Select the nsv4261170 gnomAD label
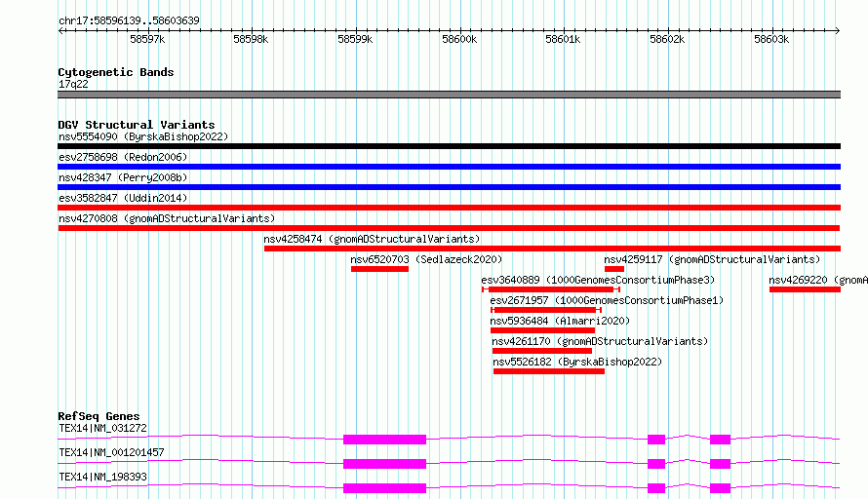Image resolution: width=868 pixels, height=499 pixels. point(600,341)
